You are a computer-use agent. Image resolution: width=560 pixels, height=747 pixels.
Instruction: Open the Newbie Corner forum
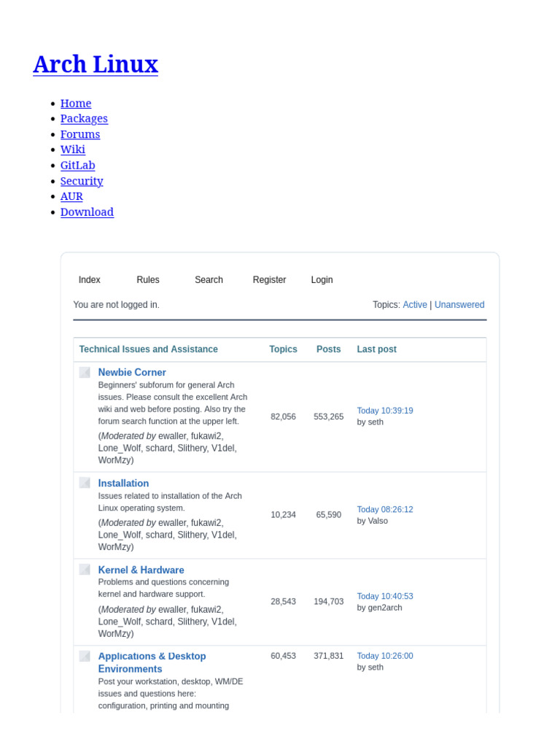click(132, 373)
